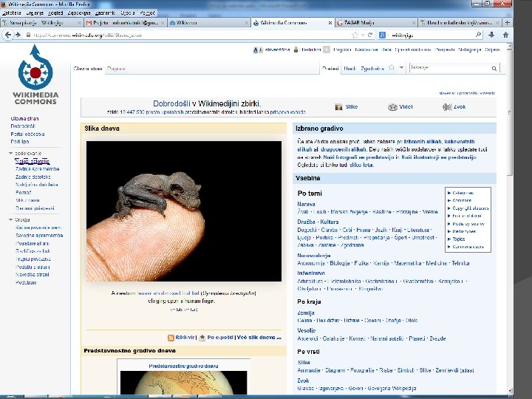The width and height of the screenshot is (532, 399).
Task: Reload the page with the refresh icon
Action: pyautogui.click(x=370, y=35)
